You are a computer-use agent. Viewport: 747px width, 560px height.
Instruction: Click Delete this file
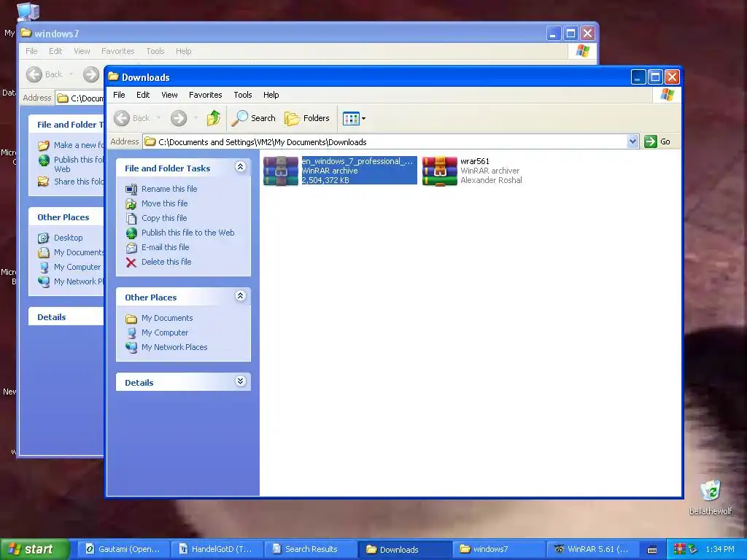tap(166, 262)
